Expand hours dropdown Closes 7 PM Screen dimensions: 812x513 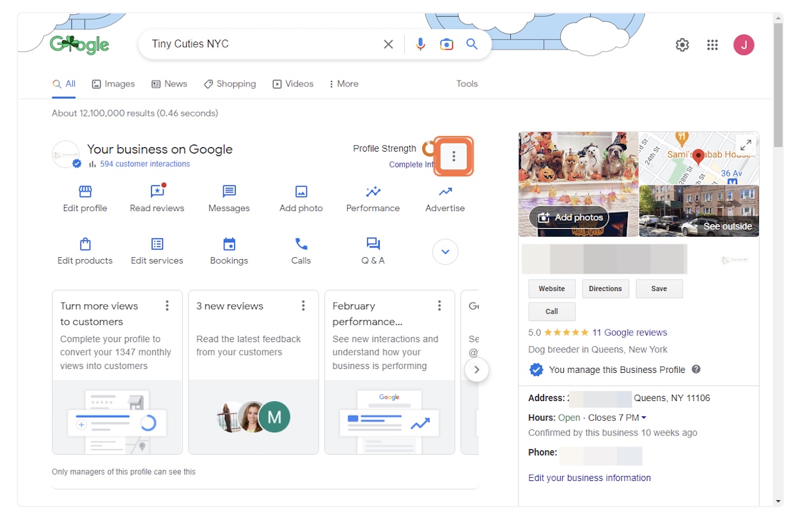[617, 418]
